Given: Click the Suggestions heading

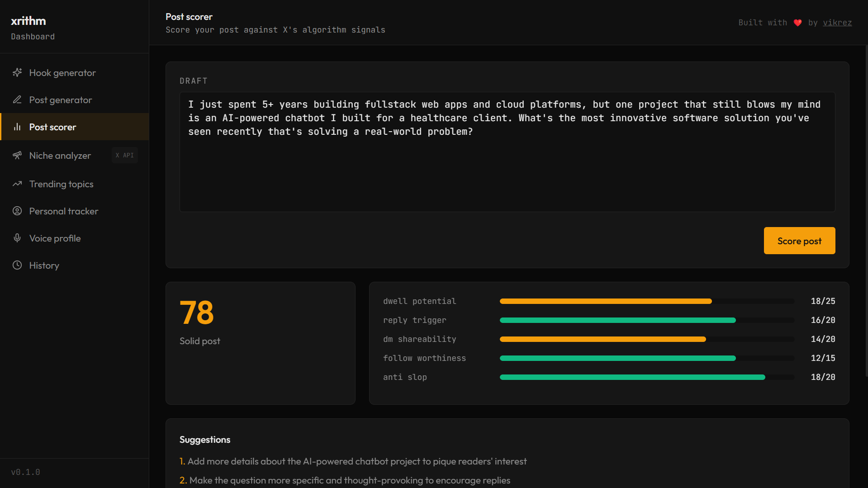Looking at the screenshot, I should [205, 440].
